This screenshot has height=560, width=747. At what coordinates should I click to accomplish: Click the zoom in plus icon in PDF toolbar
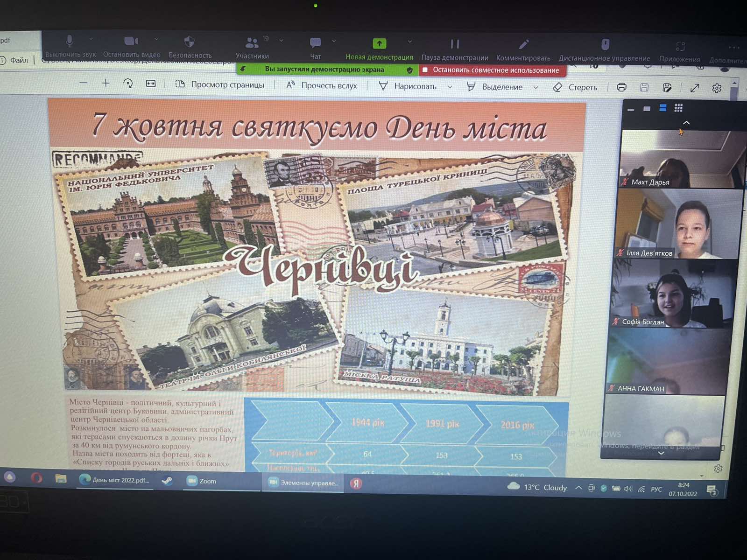pos(106,84)
